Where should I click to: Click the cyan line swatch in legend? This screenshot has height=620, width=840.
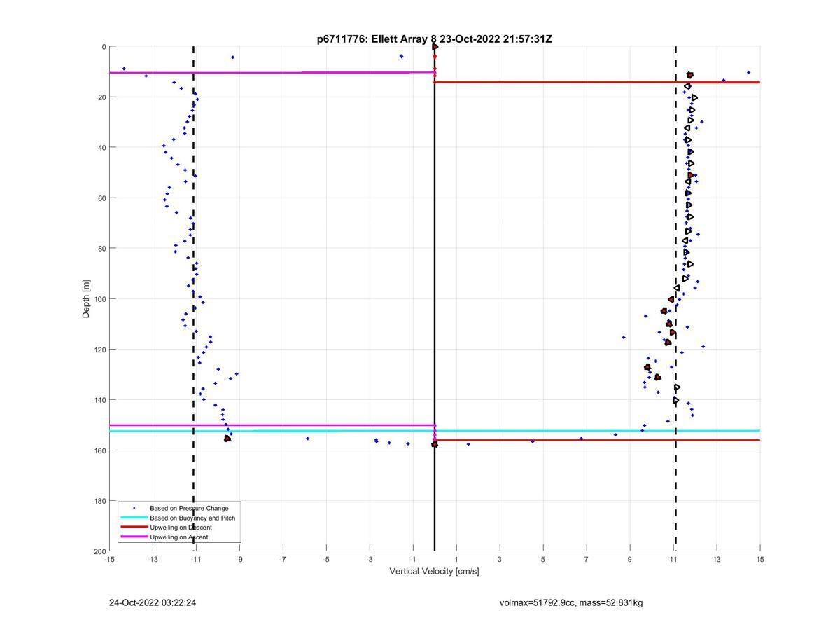coord(134,518)
